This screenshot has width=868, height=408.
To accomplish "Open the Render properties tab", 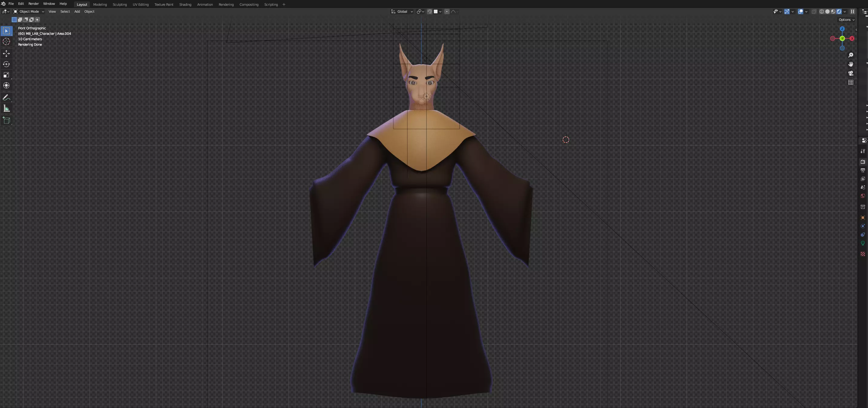I will coord(863,162).
